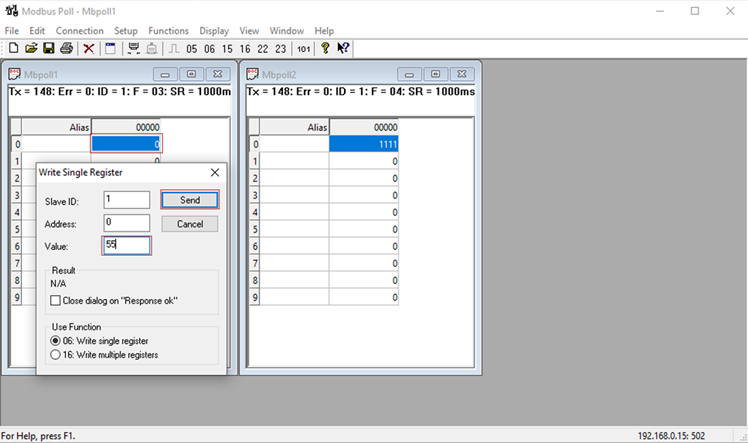Click the Alias column header in Mbpoll2
This screenshot has width=748, height=443.
coord(294,127)
